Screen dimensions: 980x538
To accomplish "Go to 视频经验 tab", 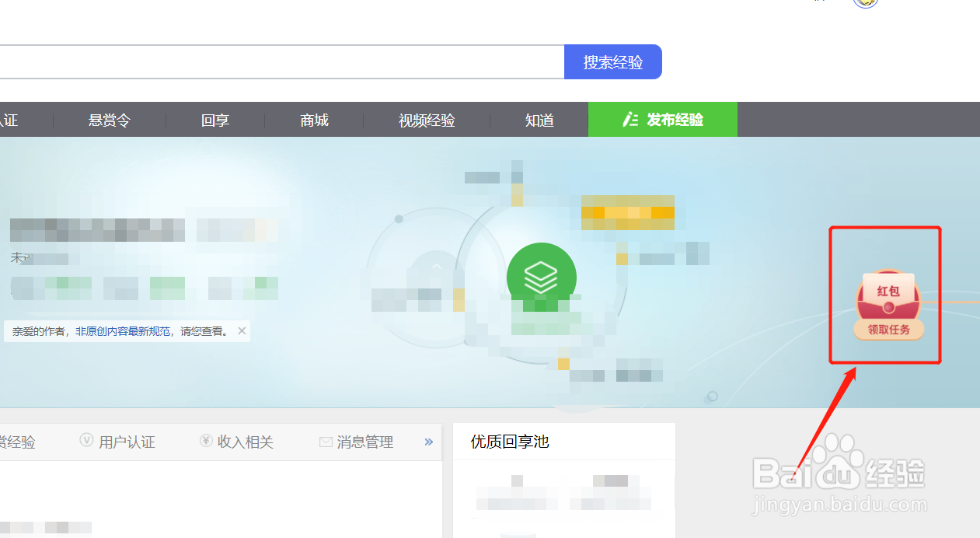I will 426,120.
